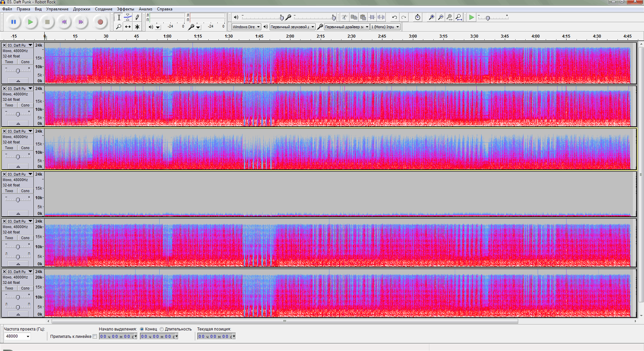
Task: Open the 'Windows Dire' audio host dropdown
Action: tap(247, 27)
